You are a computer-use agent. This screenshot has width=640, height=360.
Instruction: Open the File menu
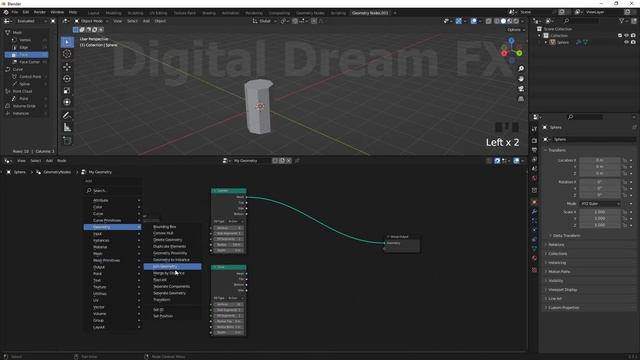click(x=15, y=12)
